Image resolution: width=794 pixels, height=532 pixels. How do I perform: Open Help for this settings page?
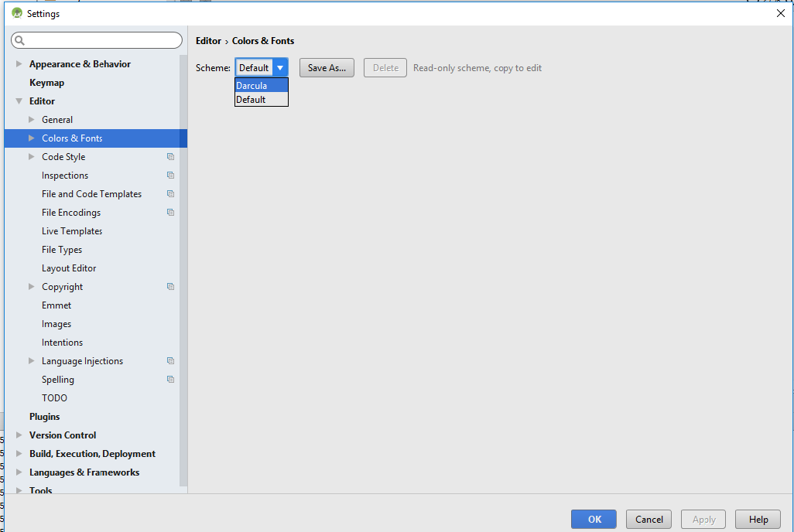pyautogui.click(x=758, y=520)
